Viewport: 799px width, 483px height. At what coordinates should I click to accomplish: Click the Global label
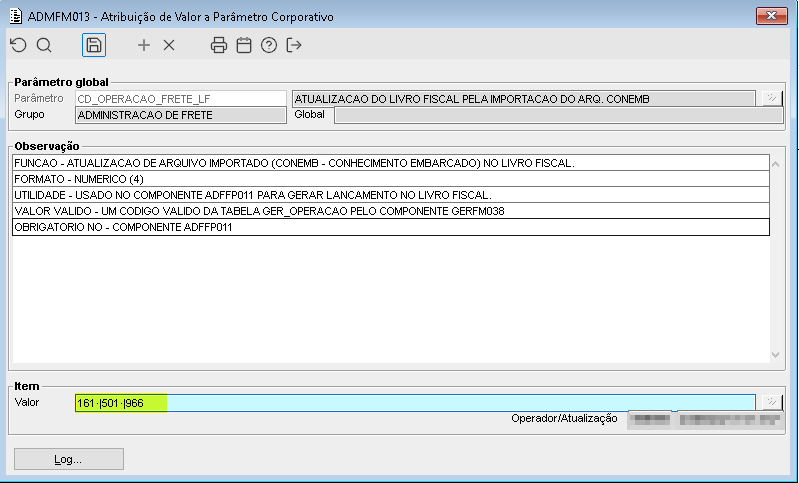tap(309, 114)
